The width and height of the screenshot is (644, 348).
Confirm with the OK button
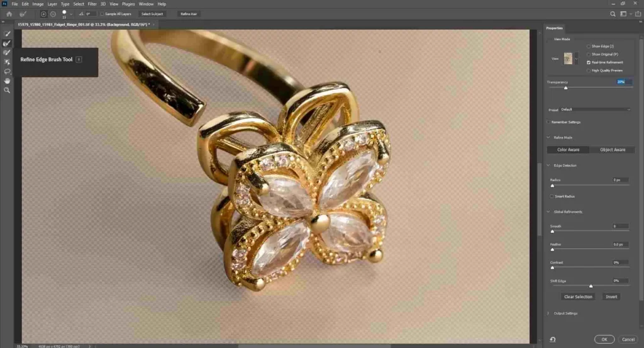pos(604,339)
